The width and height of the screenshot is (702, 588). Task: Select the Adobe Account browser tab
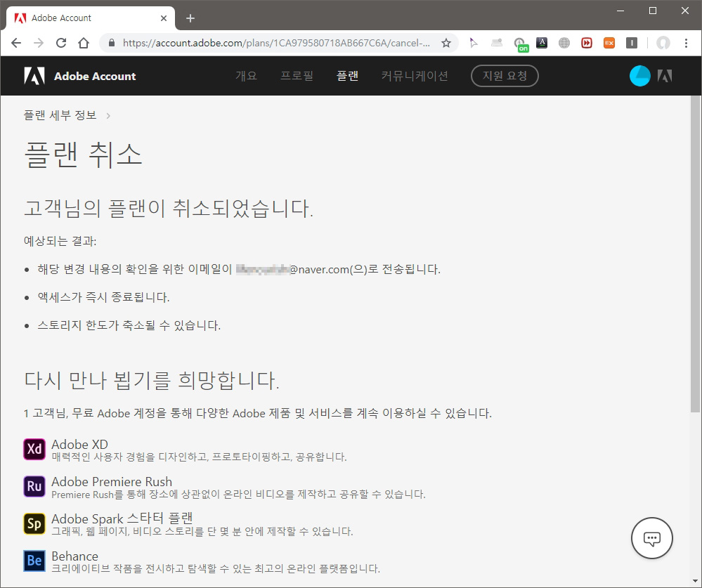[90, 18]
